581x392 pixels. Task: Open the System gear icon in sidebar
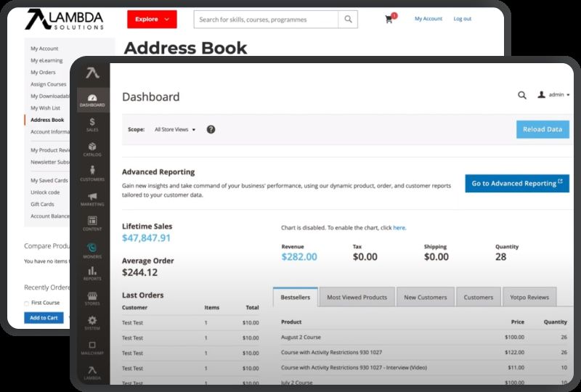[92, 322]
